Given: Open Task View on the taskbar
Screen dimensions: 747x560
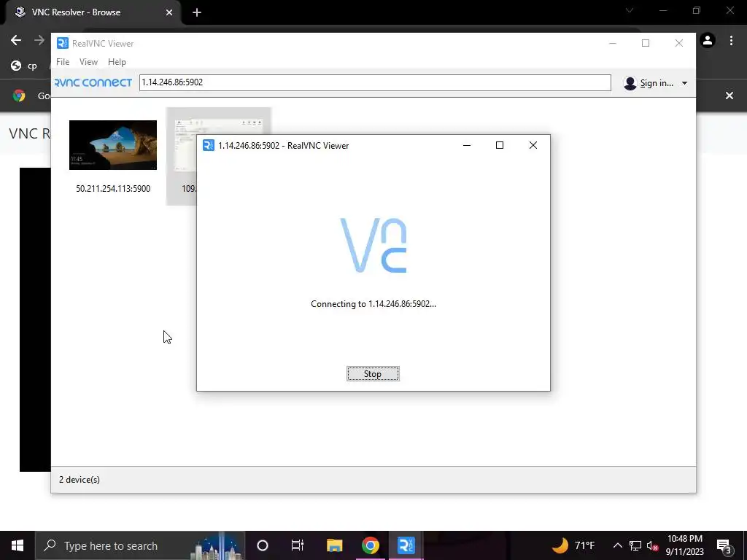Looking at the screenshot, I should coord(298,545).
